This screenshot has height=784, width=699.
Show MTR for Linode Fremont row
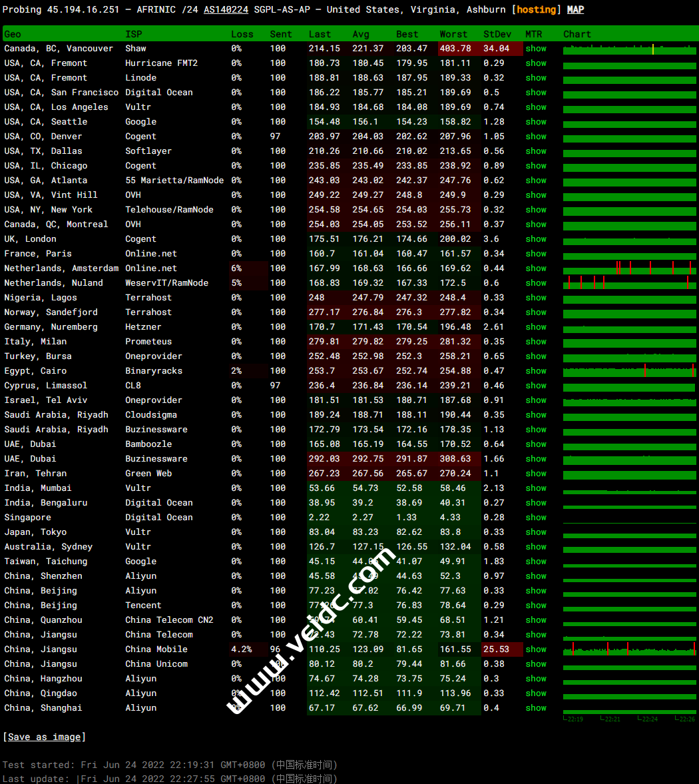(536, 77)
